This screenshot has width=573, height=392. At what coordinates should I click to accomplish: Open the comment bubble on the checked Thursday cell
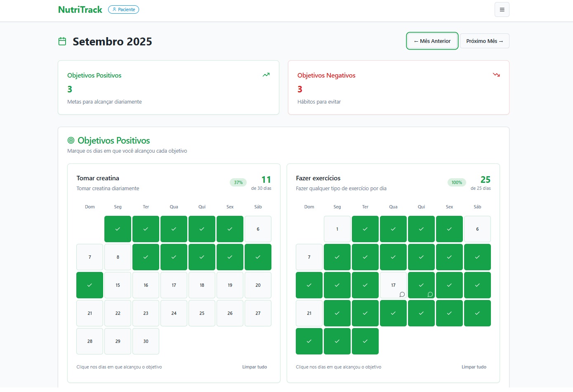tap(430, 294)
